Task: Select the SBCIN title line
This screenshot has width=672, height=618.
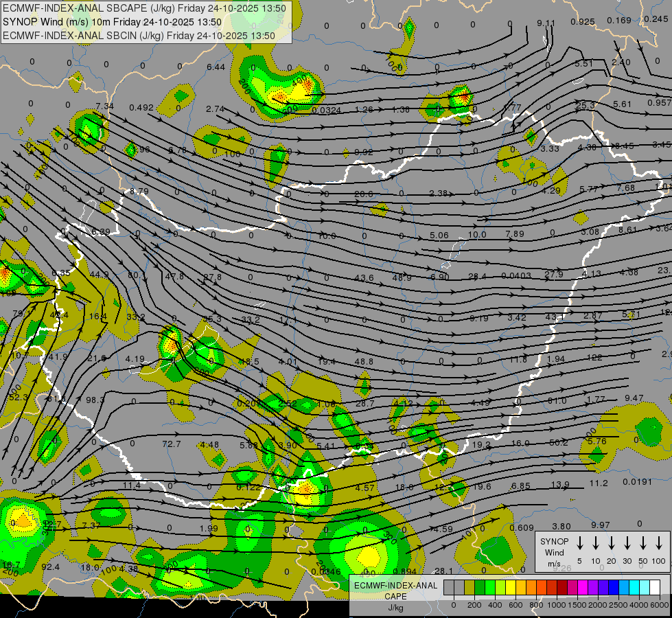Action: point(139,36)
